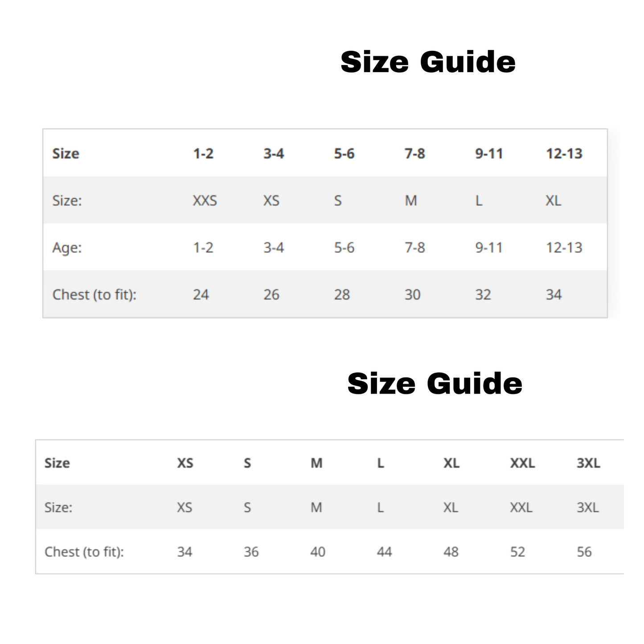Image resolution: width=644 pixels, height=644 pixels.
Task: Click chest value 40 in adult table
Action: [318, 552]
